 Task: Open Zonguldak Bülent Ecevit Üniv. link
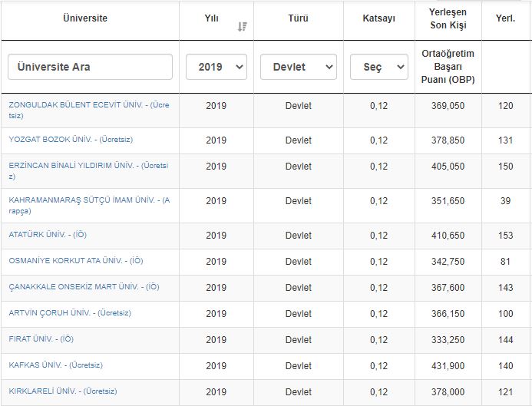[89, 111]
